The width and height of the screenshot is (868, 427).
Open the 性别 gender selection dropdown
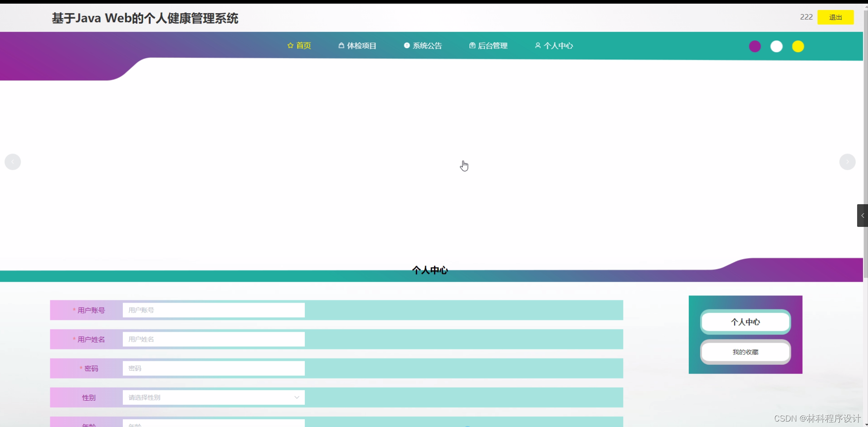213,397
